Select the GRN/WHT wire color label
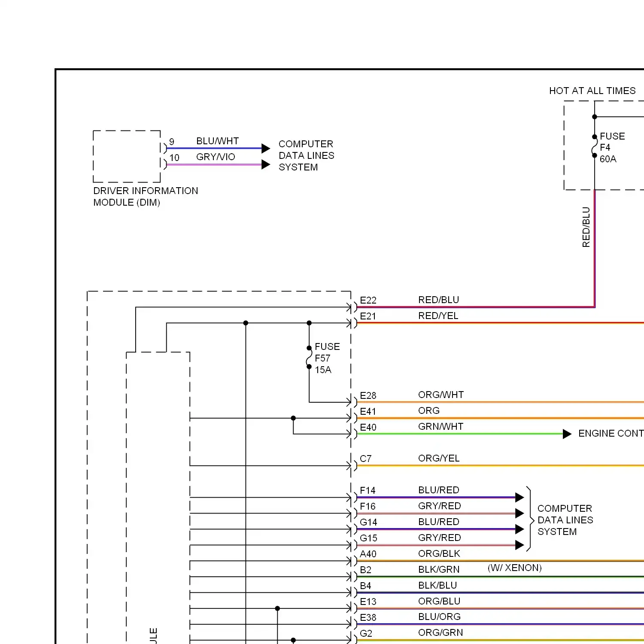The width and height of the screenshot is (644, 644). [x=440, y=426]
